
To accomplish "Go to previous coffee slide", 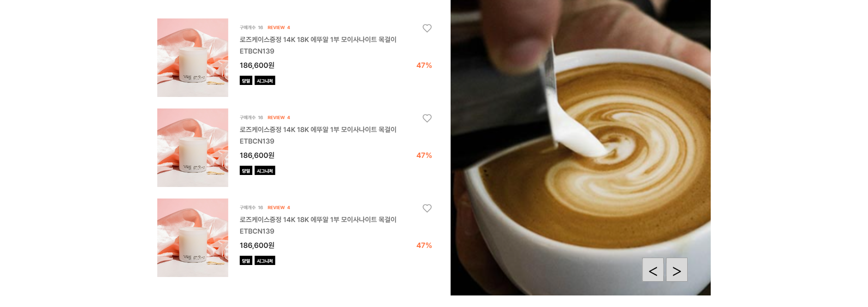I will tap(653, 270).
